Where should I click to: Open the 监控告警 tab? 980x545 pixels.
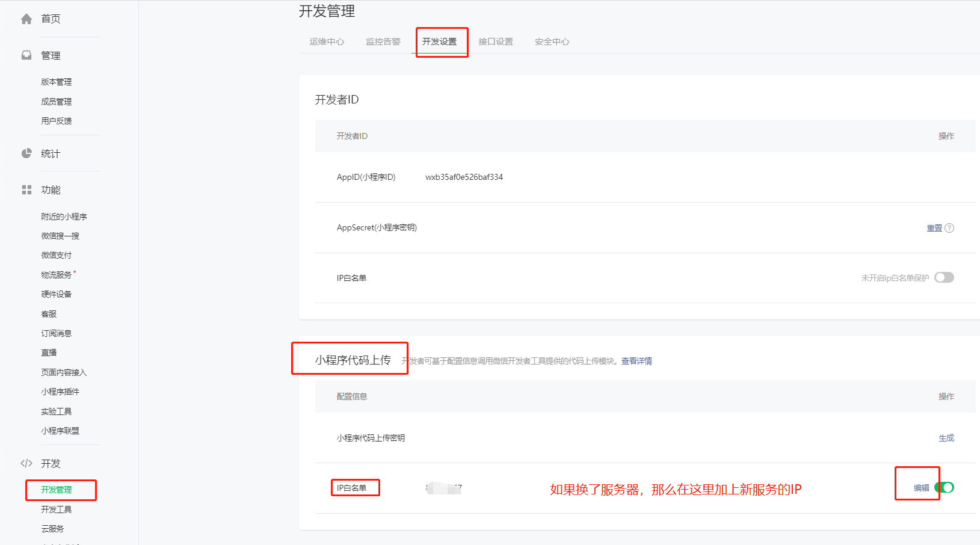(x=383, y=42)
